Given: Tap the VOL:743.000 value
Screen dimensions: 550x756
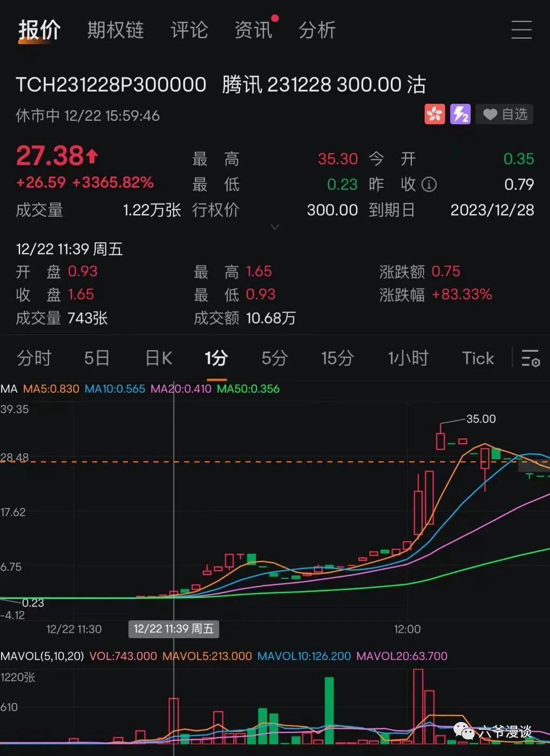Looking at the screenshot, I should (x=123, y=656).
